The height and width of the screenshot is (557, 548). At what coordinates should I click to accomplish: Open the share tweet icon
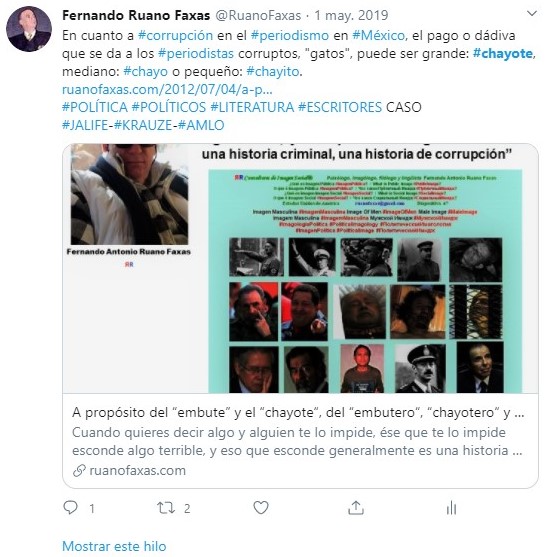point(356,508)
